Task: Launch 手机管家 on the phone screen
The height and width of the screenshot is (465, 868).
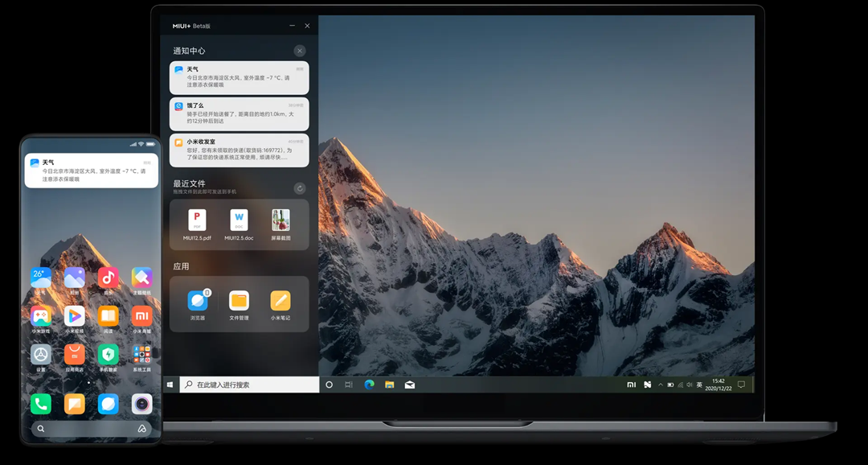Action: click(108, 352)
